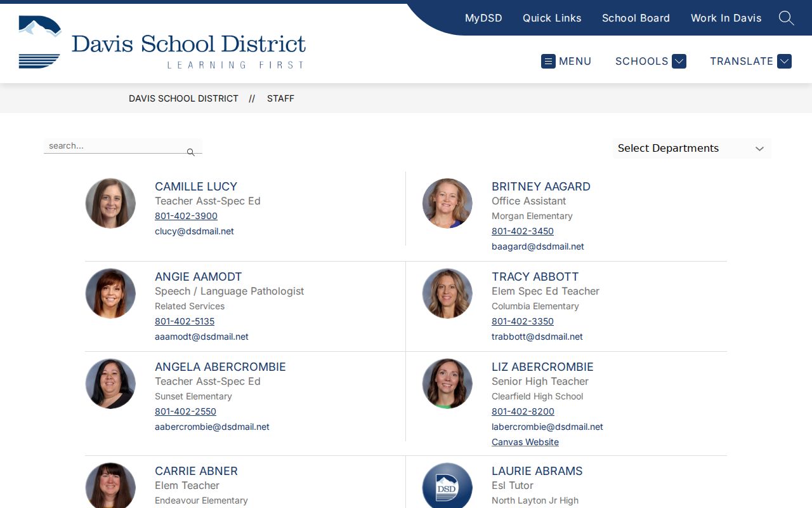Click 'Esl Tutor' title text
Viewport: 812px width, 508px height.
[513, 485]
